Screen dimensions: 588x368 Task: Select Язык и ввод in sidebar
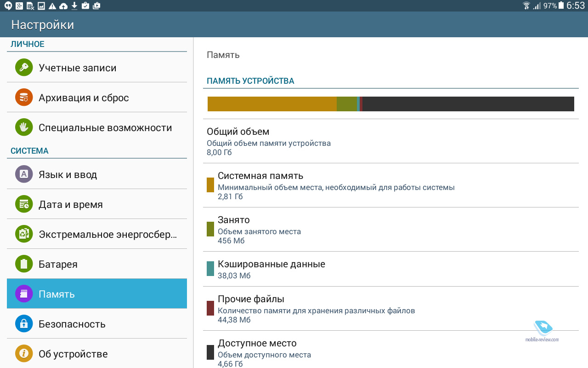(97, 174)
